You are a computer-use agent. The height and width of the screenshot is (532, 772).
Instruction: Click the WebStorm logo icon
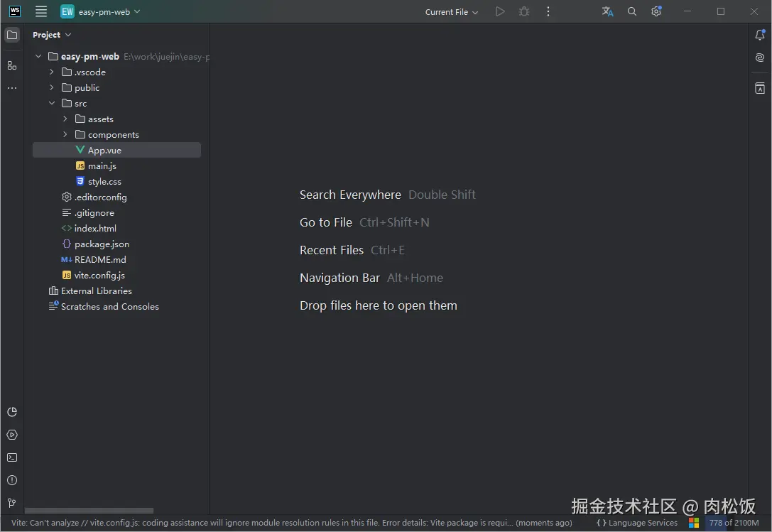[15, 11]
